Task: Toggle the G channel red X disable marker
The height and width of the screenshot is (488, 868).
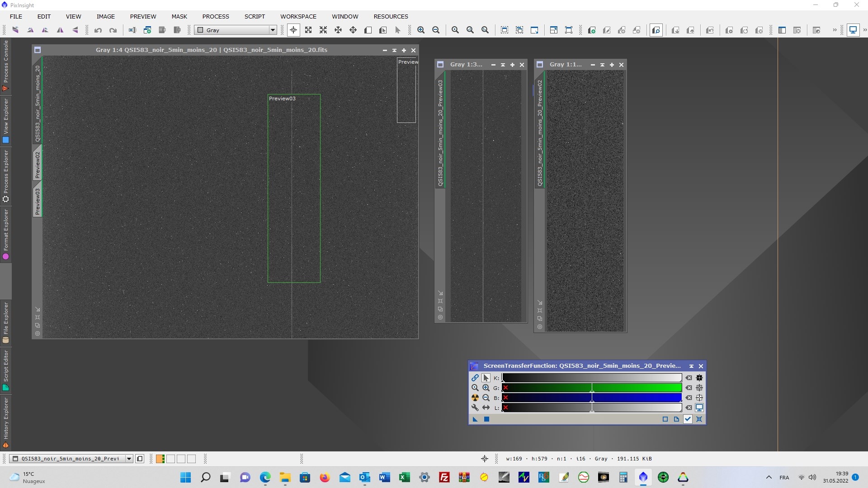Action: click(x=505, y=388)
